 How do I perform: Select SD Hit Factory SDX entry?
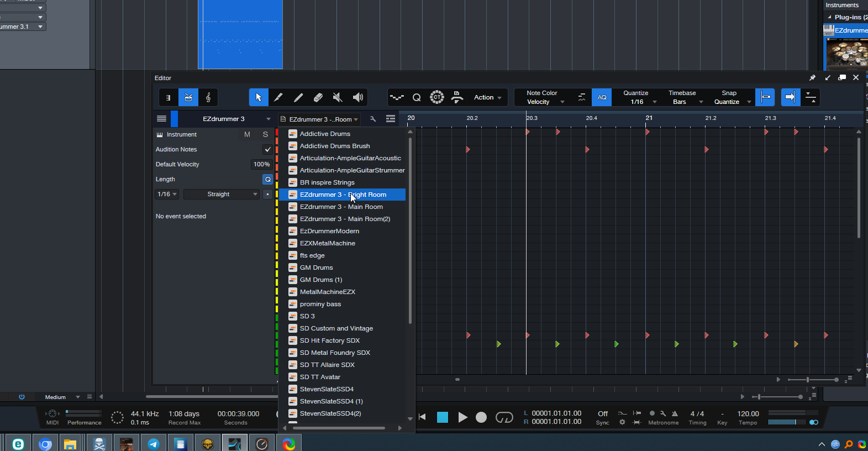[x=329, y=340]
